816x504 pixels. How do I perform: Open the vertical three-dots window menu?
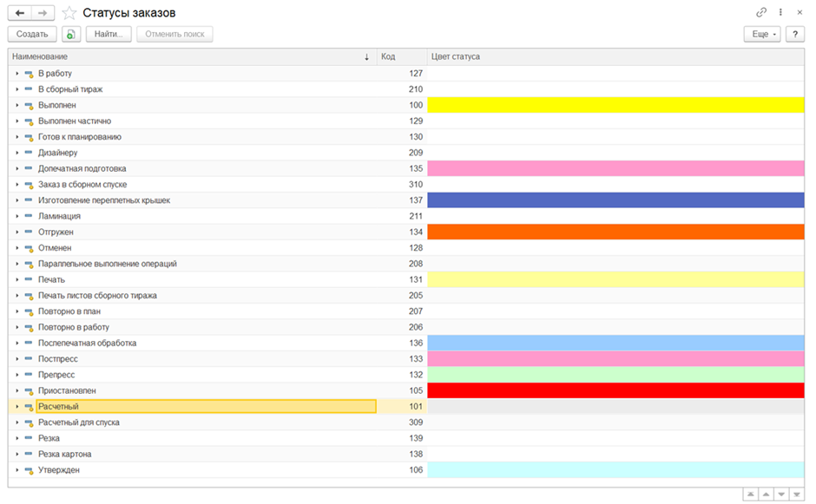tap(780, 13)
